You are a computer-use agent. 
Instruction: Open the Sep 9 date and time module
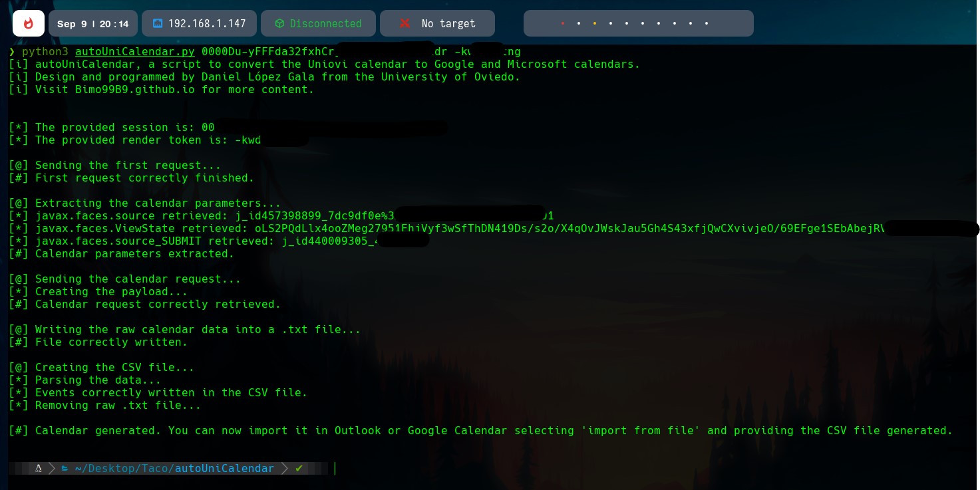click(x=93, y=23)
